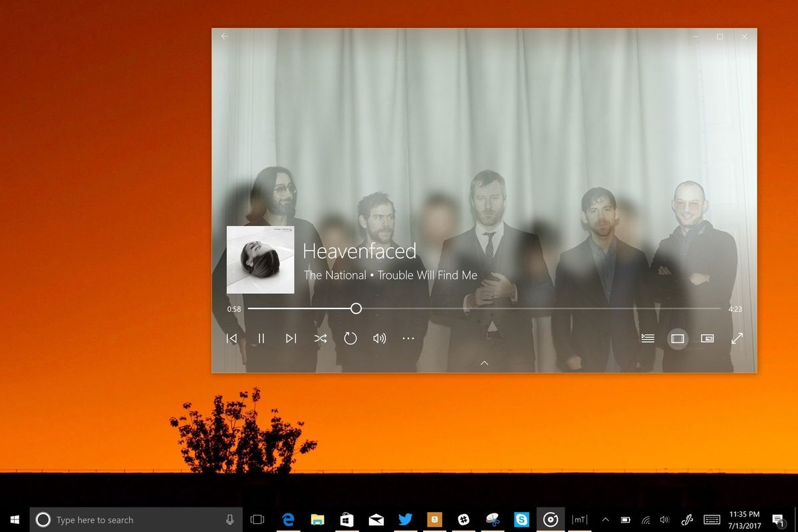Open the more options menu
The width and height of the screenshot is (798, 532).
[x=408, y=338]
